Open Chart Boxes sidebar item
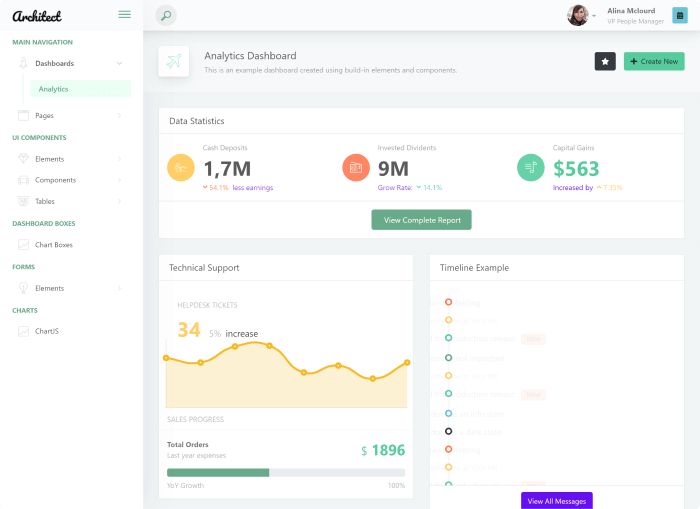Screen dimensions: 700x509 [x=71, y=245]
